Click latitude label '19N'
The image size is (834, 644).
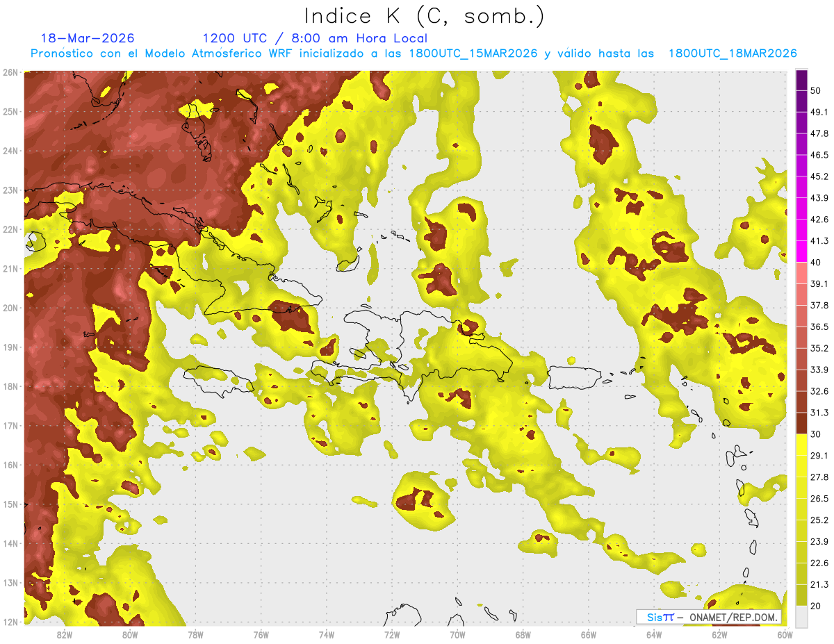(x=10, y=347)
